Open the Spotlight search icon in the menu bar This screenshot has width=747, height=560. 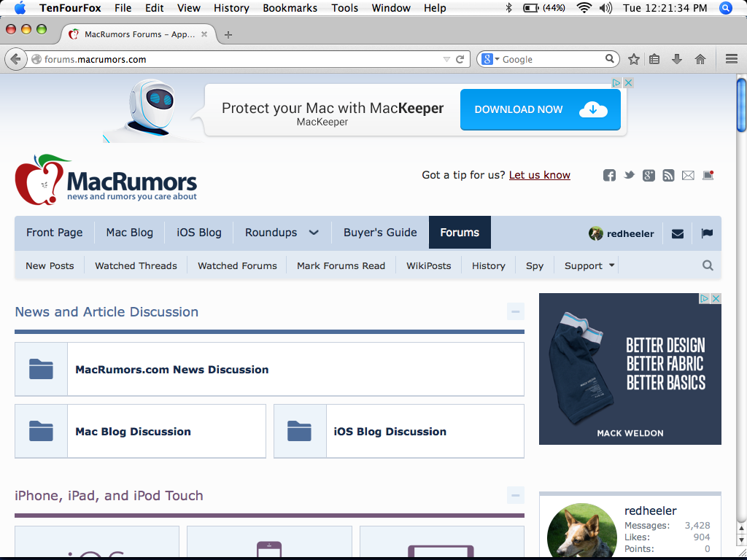click(x=726, y=8)
